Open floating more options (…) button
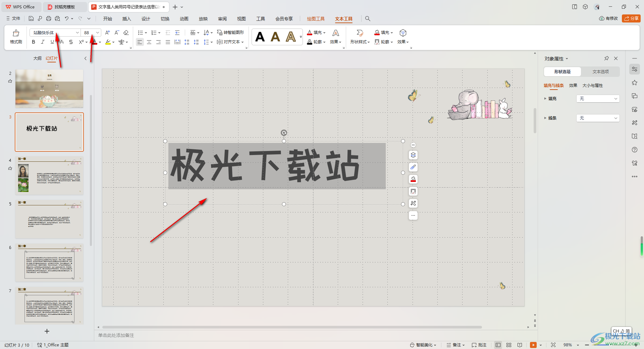Image resolution: width=644 pixels, height=349 pixels. click(x=413, y=215)
